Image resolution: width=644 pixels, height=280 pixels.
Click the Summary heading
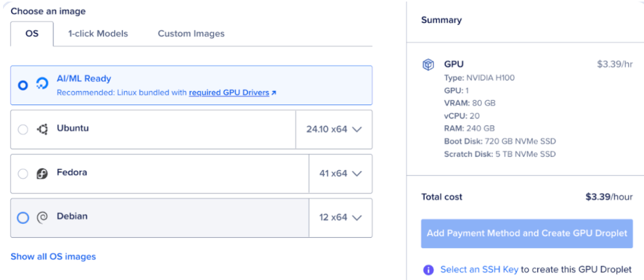click(441, 20)
